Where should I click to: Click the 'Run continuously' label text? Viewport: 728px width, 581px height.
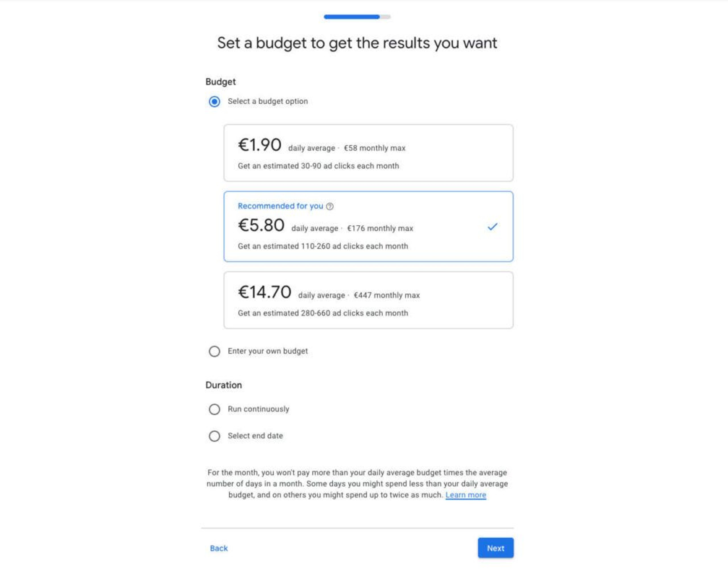click(258, 409)
